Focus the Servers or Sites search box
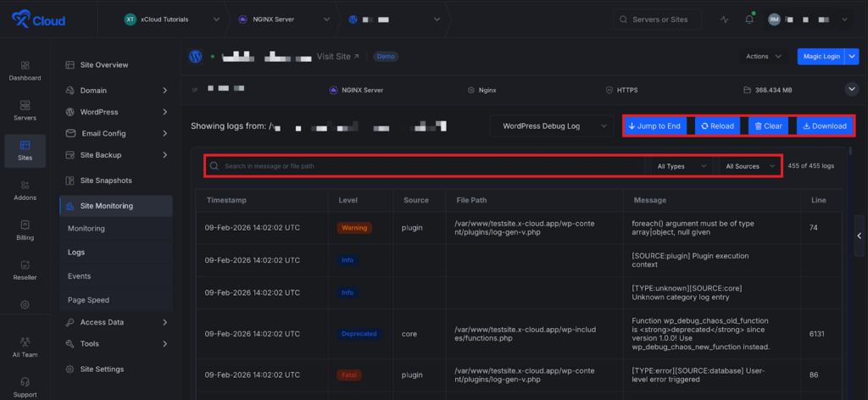The width and height of the screenshot is (868, 400). tap(658, 19)
